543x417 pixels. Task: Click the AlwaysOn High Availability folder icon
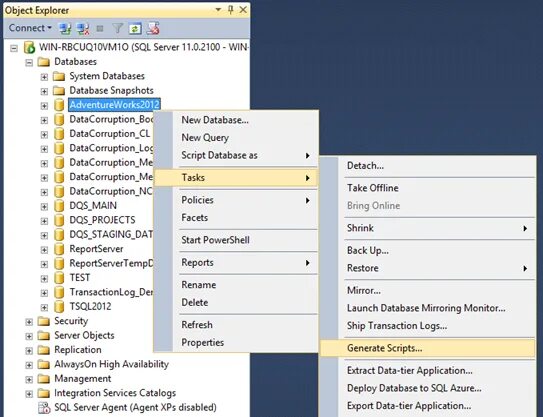pos(44,364)
